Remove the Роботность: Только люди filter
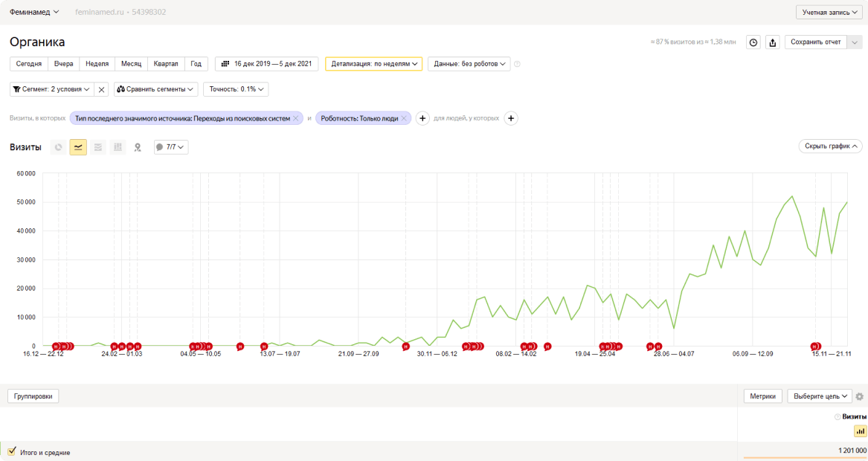The image size is (868, 461). [404, 118]
